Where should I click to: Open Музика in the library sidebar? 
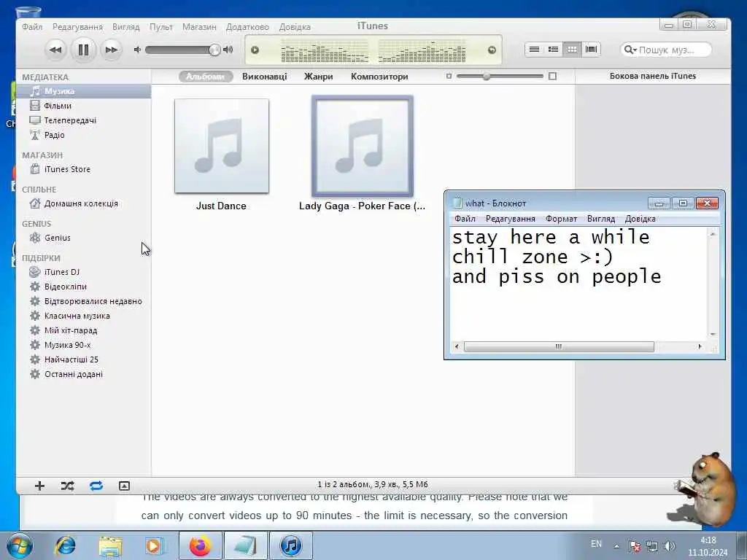tap(84, 91)
